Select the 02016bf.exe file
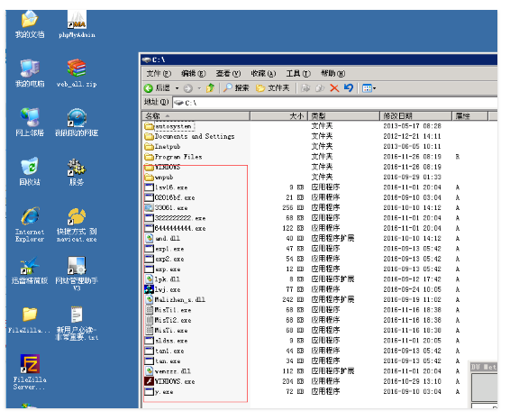 [x=169, y=197]
